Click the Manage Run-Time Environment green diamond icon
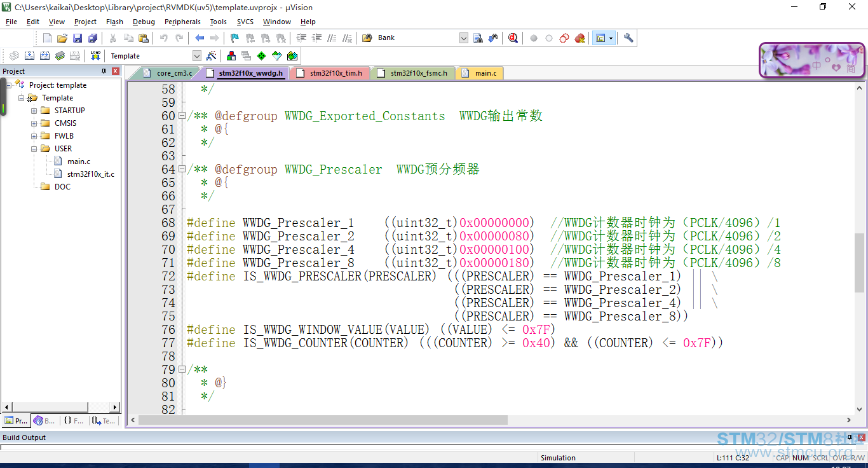The width and height of the screenshot is (868, 468). pyautogui.click(x=261, y=56)
